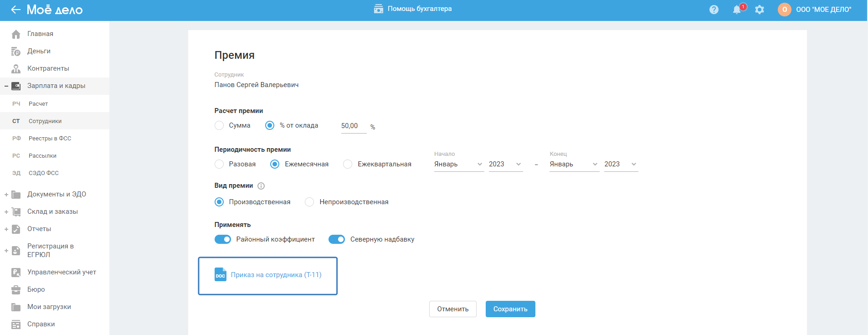Click the bonus percentage input field

coord(354,126)
